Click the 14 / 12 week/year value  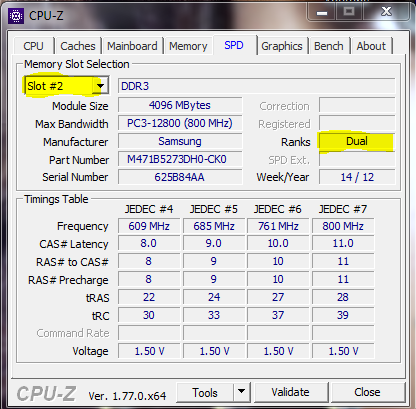357,177
